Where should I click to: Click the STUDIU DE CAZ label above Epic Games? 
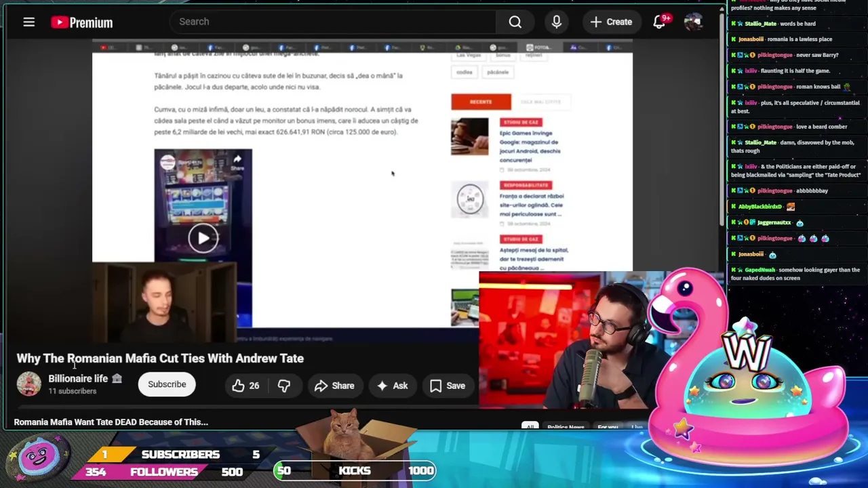point(520,122)
